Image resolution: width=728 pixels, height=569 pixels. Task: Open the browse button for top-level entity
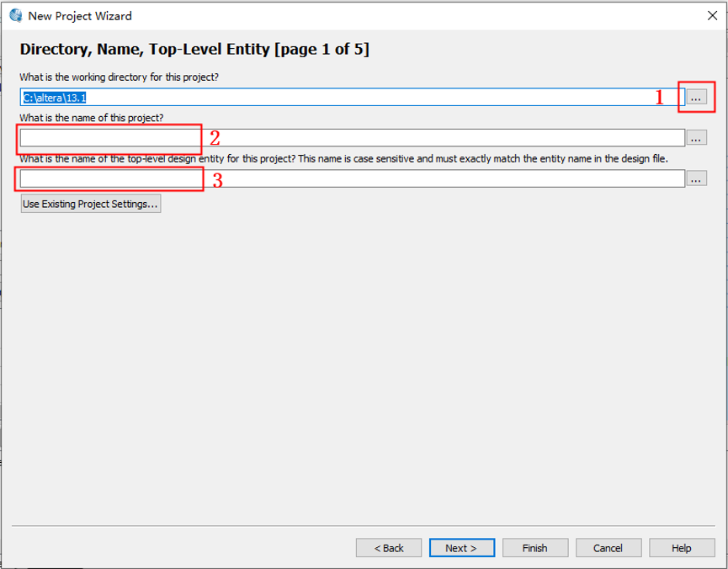[696, 178]
